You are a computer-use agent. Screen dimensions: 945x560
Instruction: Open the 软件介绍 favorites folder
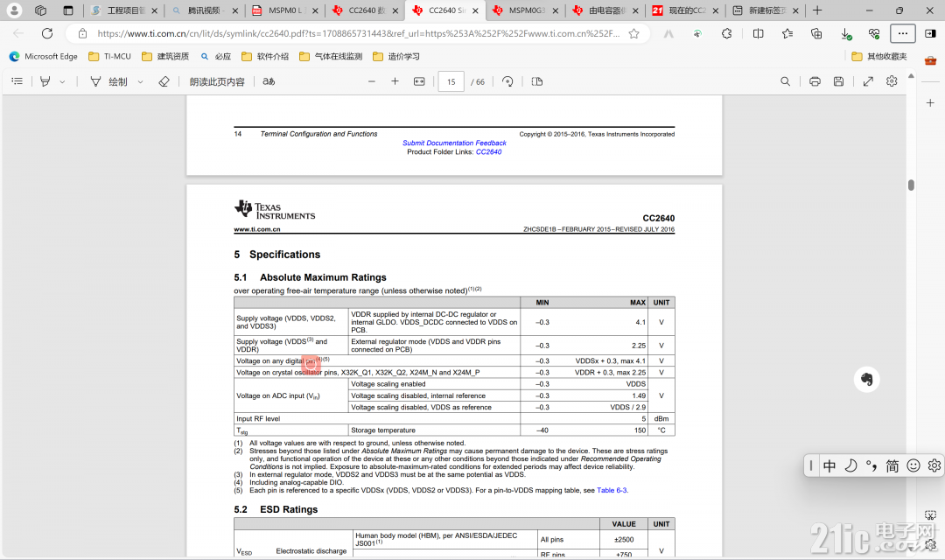pos(265,57)
